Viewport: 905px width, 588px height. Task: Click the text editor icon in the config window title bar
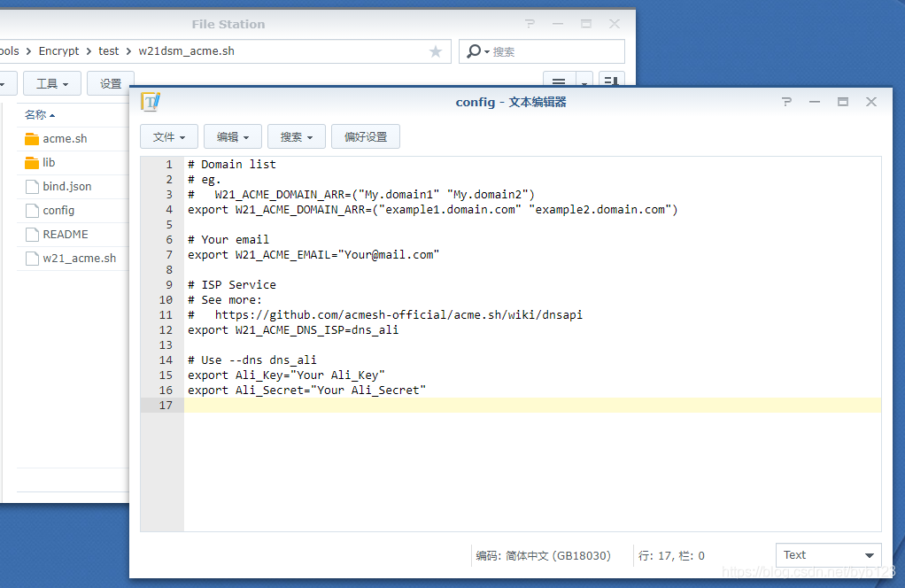click(x=151, y=101)
